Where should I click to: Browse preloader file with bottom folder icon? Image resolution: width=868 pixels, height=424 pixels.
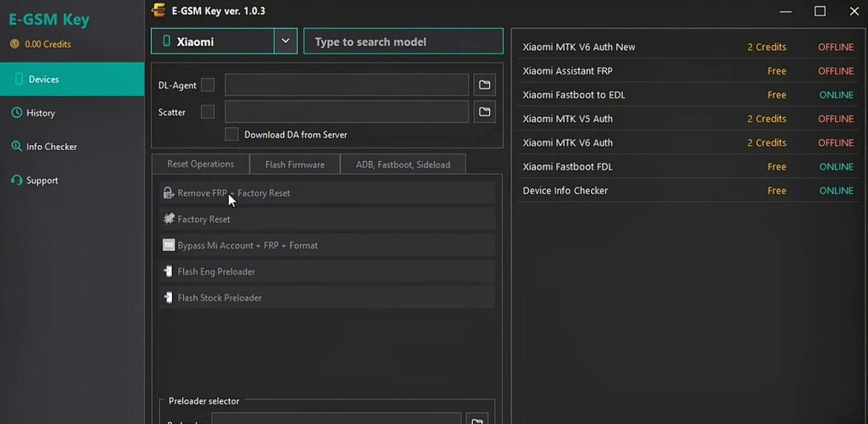coord(476,419)
